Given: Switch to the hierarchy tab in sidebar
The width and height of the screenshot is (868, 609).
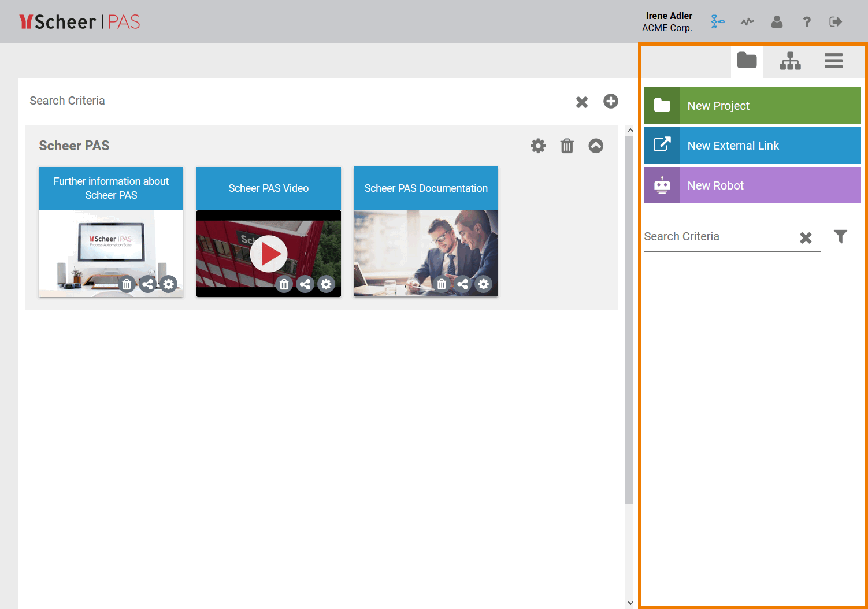Looking at the screenshot, I should [790, 61].
